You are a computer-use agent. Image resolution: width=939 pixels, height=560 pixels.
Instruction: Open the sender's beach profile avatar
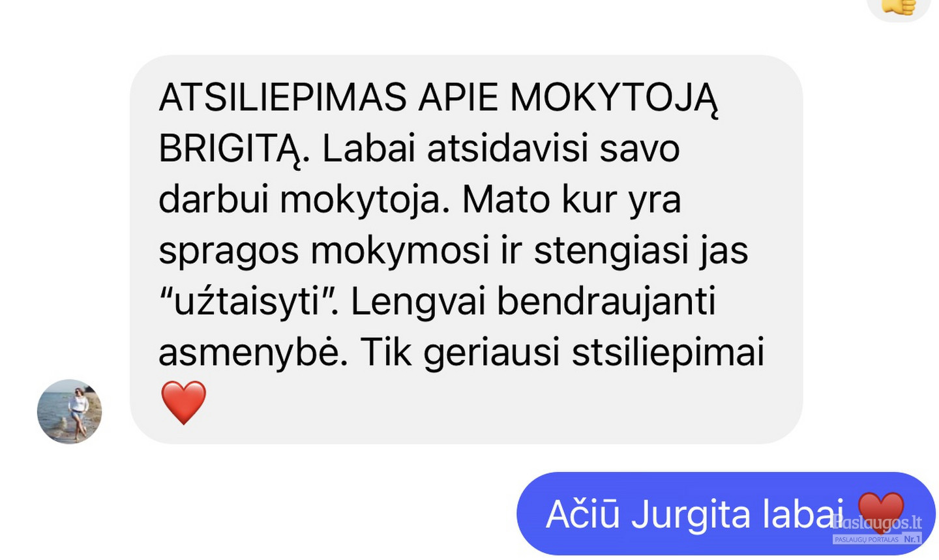69,411
